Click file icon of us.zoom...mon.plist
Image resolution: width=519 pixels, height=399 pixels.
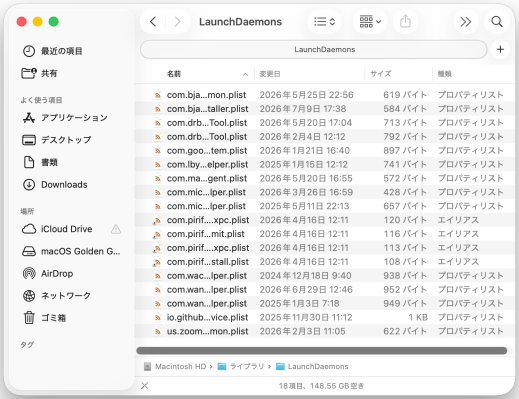pos(158,332)
